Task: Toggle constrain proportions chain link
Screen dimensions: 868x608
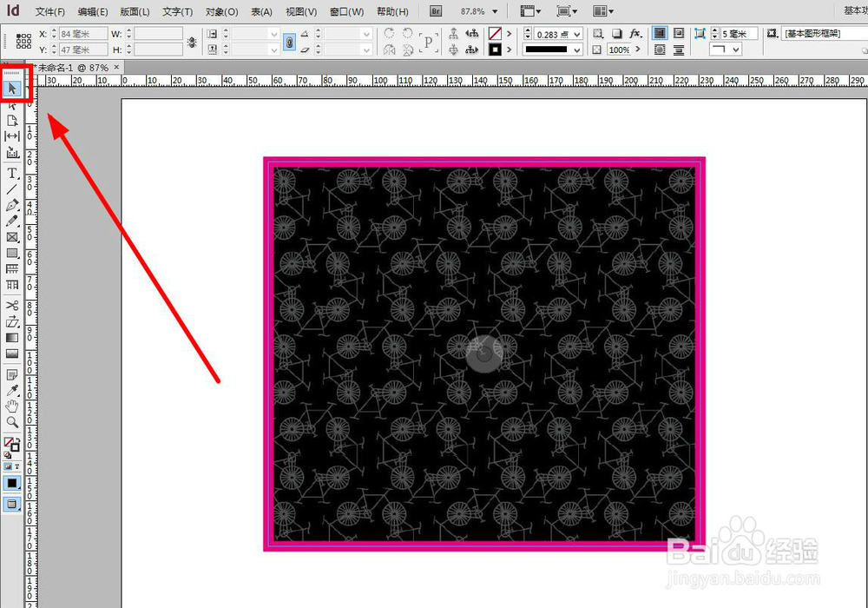Action: 289,42
